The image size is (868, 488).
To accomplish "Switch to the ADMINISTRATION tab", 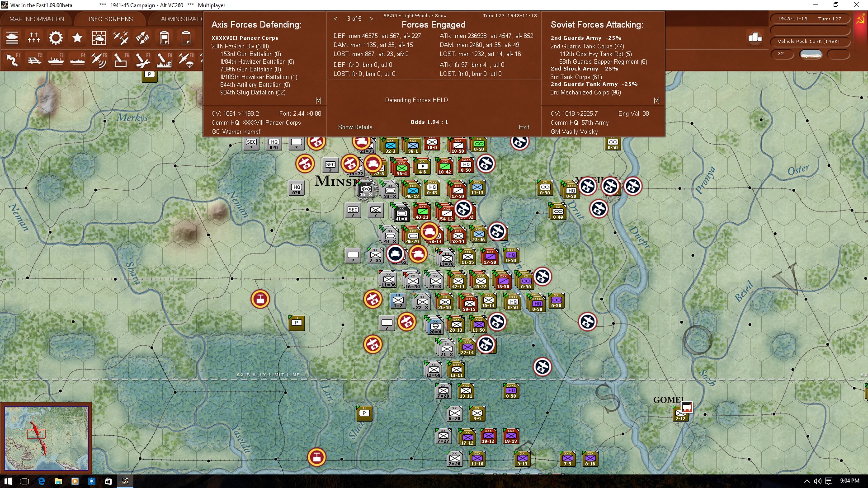I will 183,19.
